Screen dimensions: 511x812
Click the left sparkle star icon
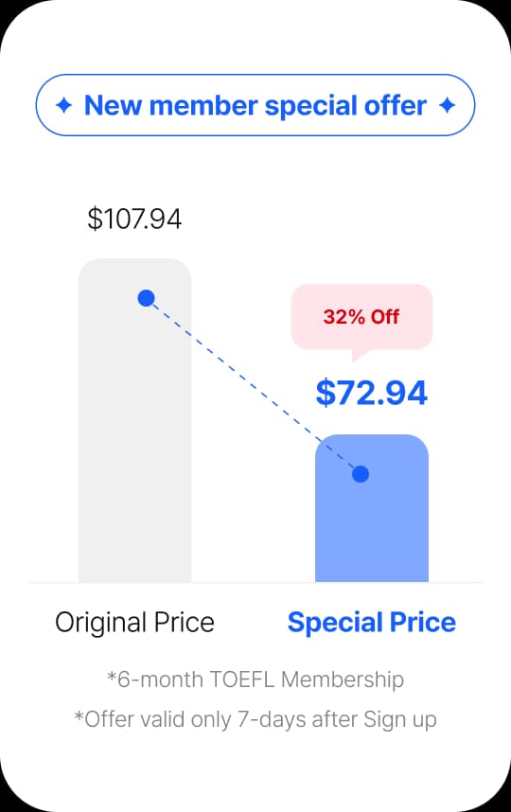pyautogui.click(x=63, y=106)
